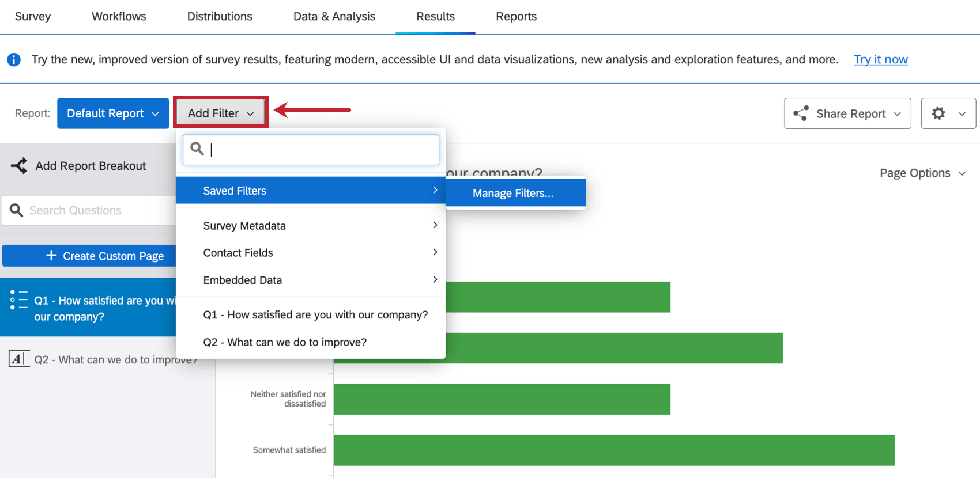The height and width of the screenshot is (478, 980).
Task: Open the gear settings icon
Action: pos(938,113)
